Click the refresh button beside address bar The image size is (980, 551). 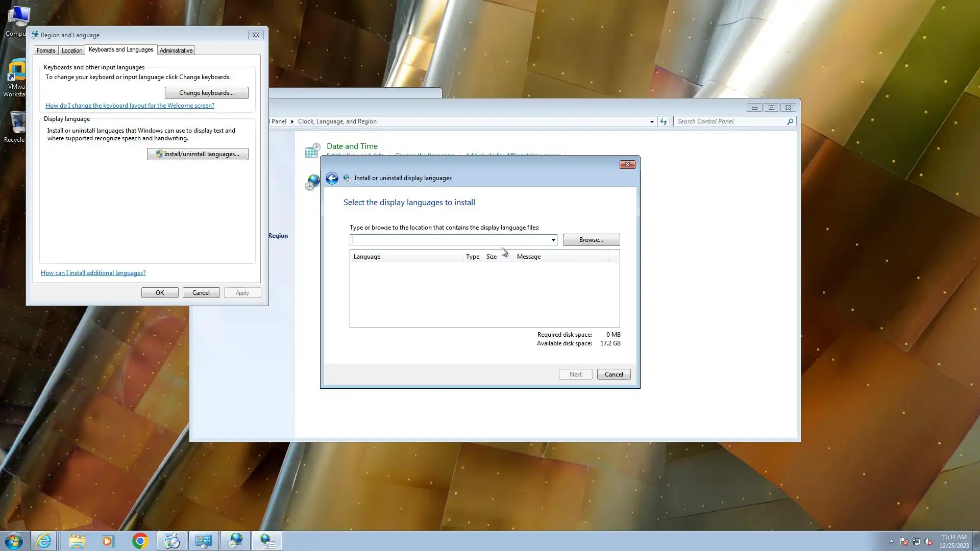tap(663, 121)
